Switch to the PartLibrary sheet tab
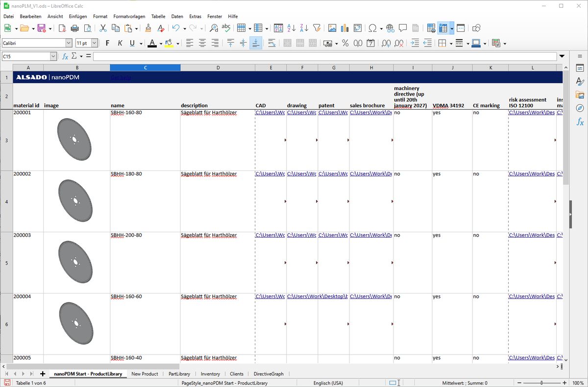 click(x=179, y=374)
